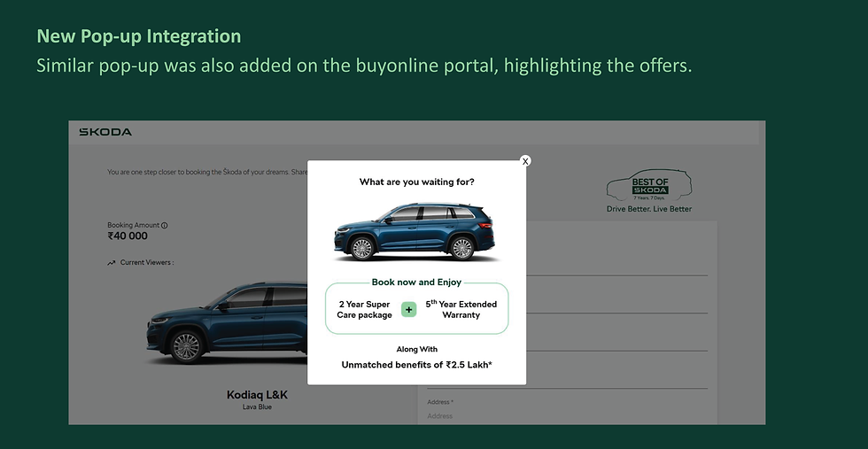This screenshot has height=449, width=868.
Task: Click the 'New Pop-up Integration' slide title
Action: pos(139,36)
